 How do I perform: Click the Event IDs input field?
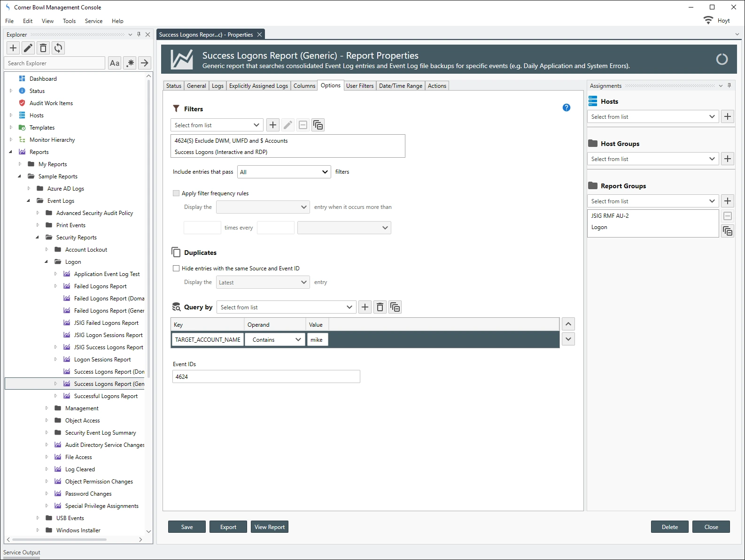(266, 376)
